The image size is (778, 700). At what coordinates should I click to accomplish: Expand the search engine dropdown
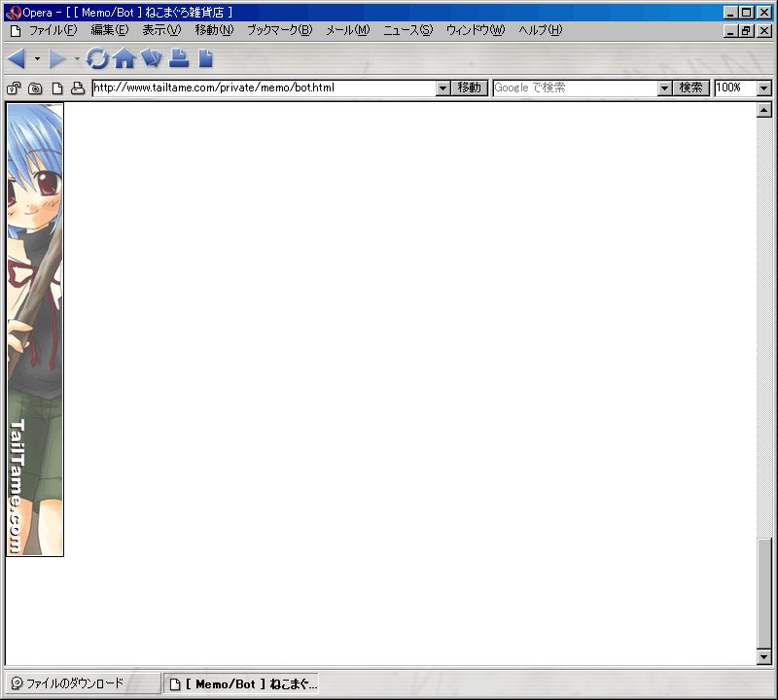(665, 88)
